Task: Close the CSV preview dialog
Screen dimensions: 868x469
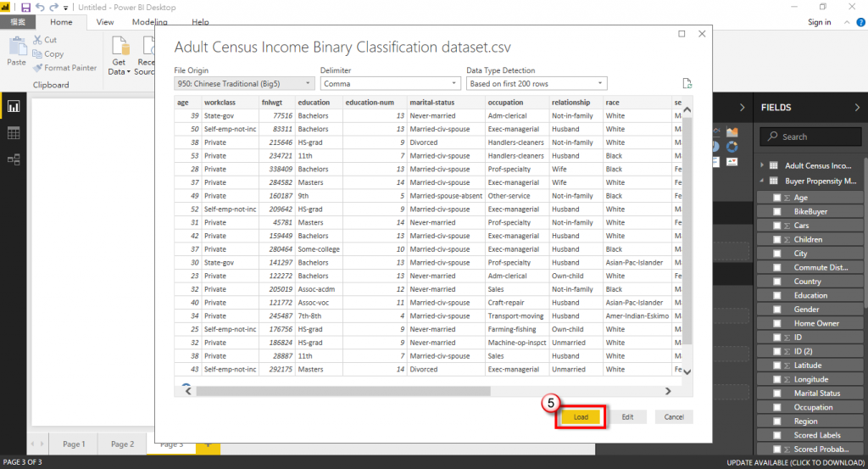Action: (702, 34)
